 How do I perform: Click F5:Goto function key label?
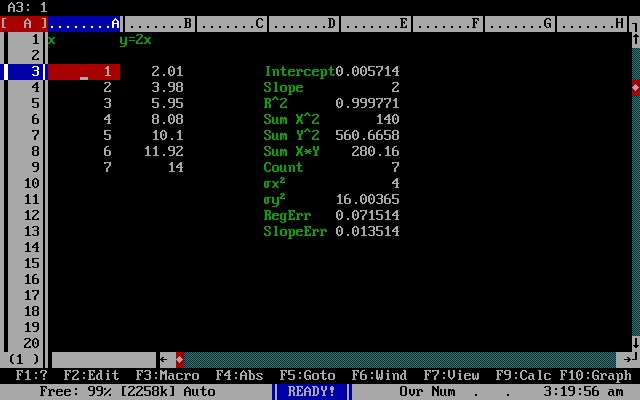308,376
